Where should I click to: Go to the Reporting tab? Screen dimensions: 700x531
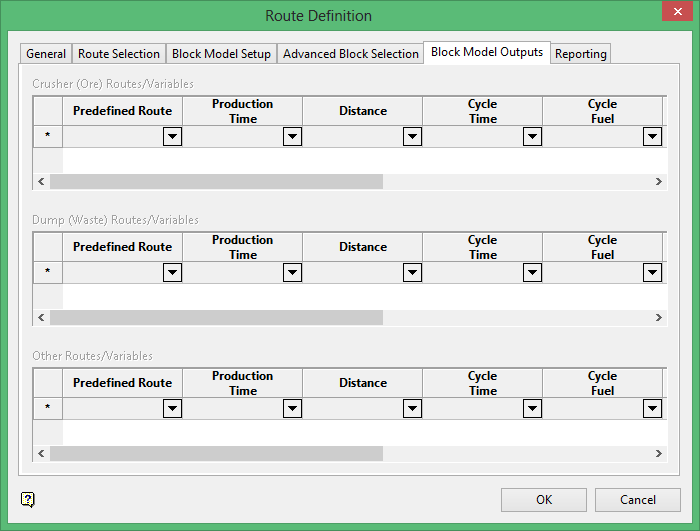coord(580,54)
